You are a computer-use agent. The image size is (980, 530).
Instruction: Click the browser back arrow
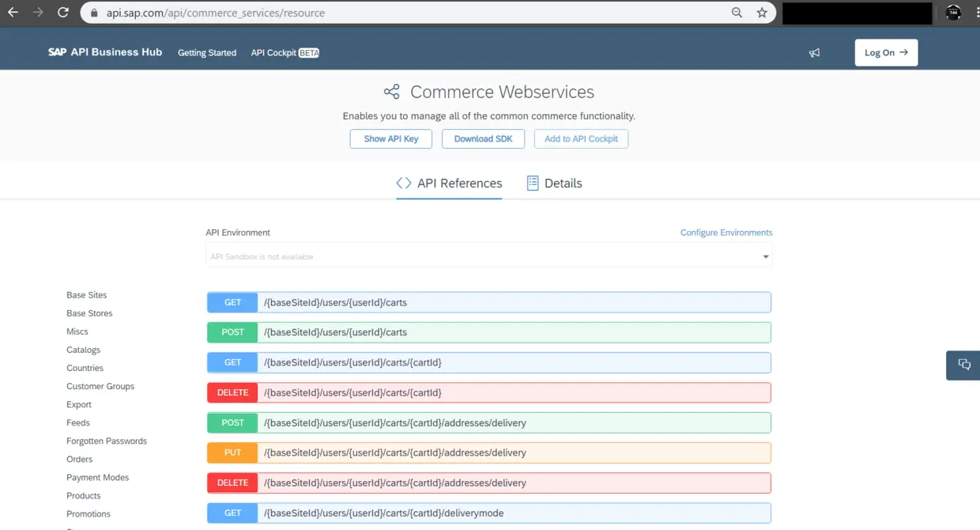click(x=13, y=13)
